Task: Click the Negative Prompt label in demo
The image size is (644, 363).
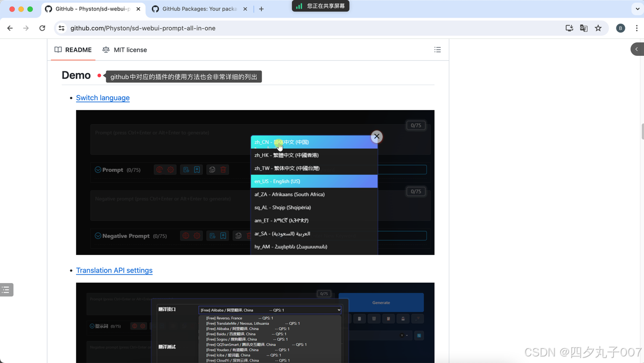Action: point(126,236)
